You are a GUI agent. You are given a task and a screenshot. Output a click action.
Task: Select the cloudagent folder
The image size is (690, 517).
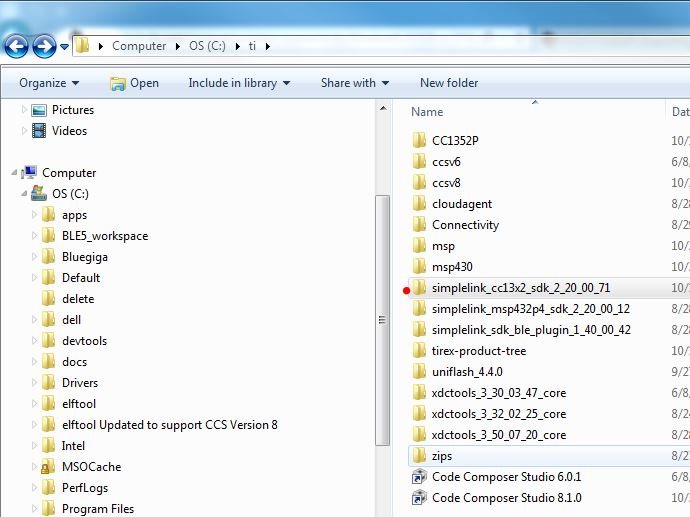(x=462, y=204)
